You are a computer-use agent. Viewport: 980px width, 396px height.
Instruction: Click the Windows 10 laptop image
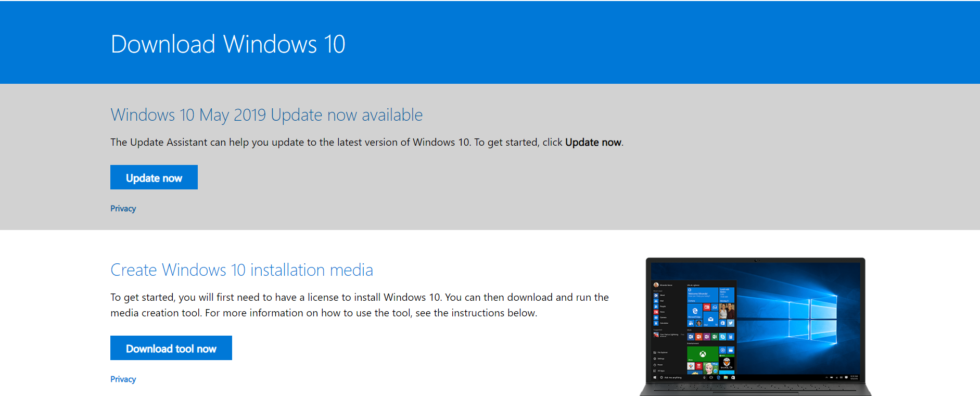coord(756,327)
